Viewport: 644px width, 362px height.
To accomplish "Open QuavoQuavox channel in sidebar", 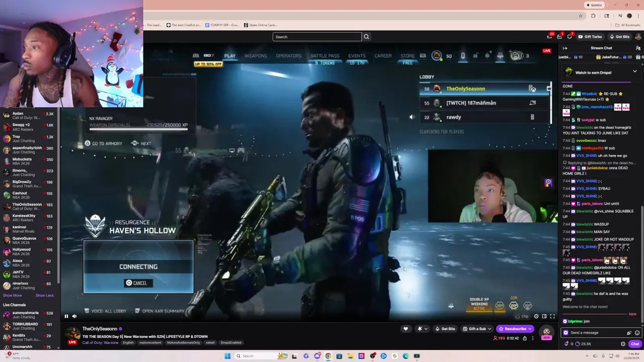I will point(29,240).
